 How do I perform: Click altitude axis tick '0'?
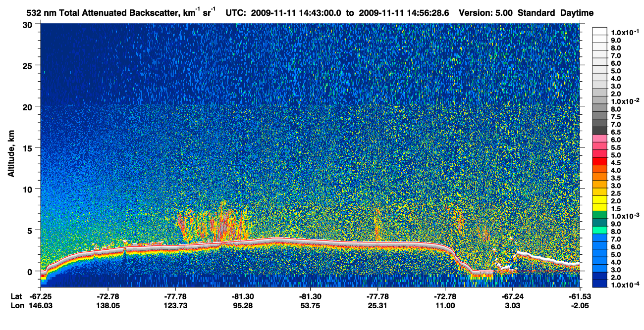click(30, 271)
